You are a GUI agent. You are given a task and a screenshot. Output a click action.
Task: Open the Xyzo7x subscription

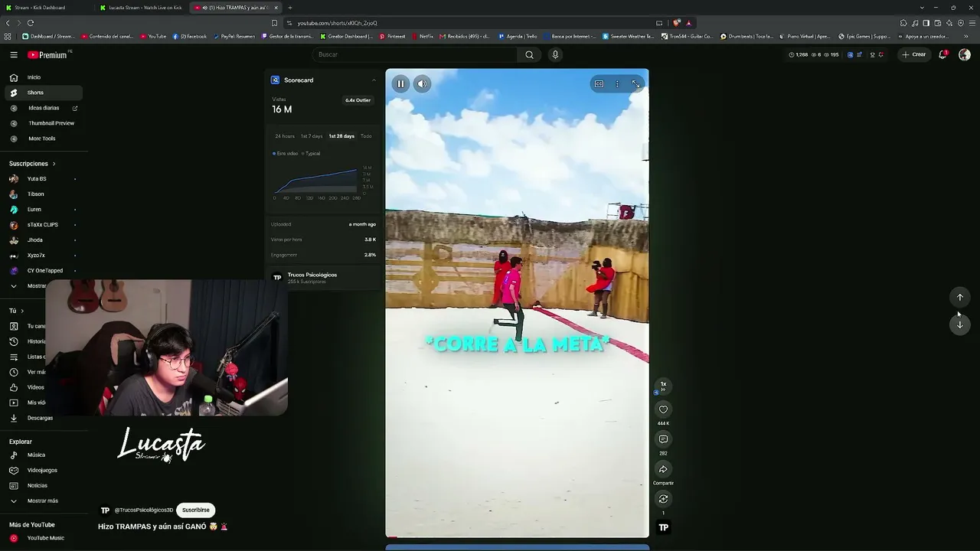coord(43,256)
